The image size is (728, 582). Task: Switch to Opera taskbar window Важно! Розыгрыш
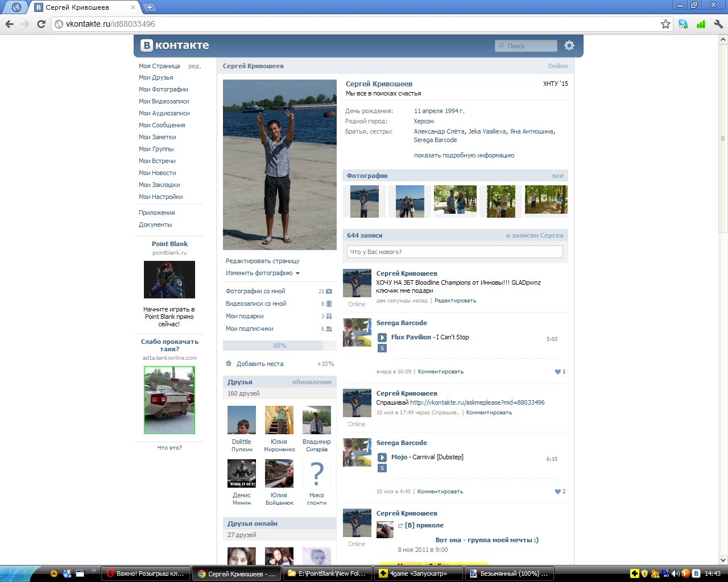click(146, 573)
